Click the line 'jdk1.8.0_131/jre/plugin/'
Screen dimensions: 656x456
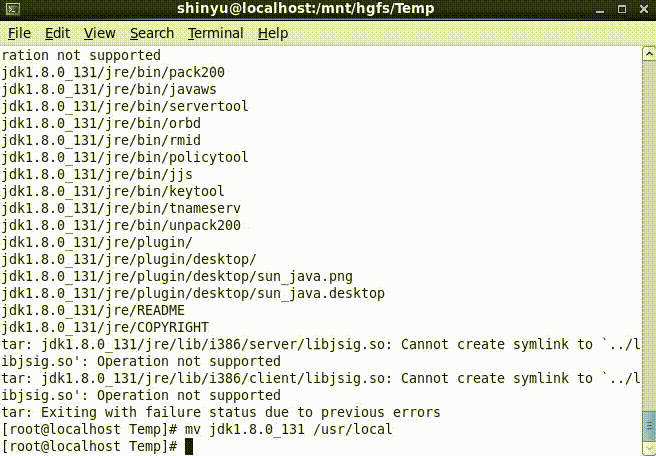point(97,242)
